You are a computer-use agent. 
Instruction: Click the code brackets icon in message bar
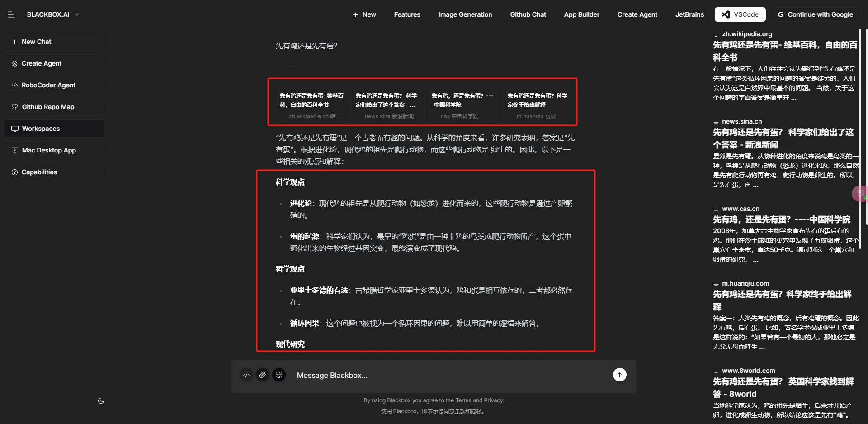[246, 375]
